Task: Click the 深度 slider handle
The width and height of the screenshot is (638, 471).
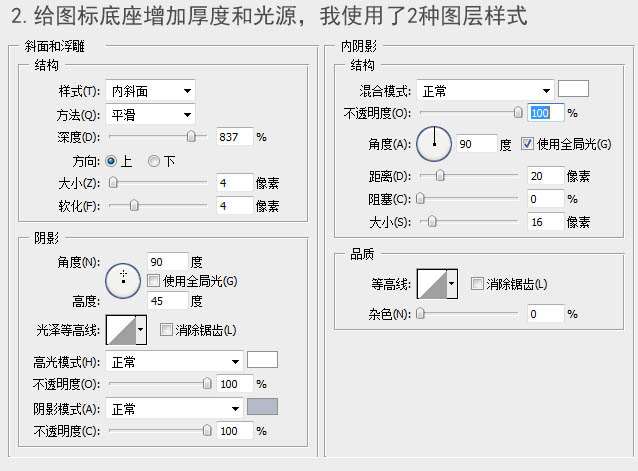Action: point(191,136)
